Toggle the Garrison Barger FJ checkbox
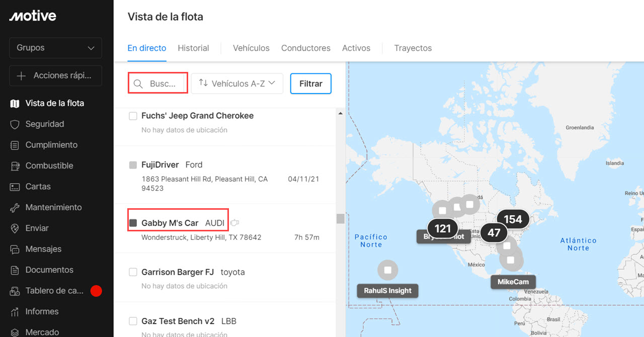644x337 pixels. pyautogui.click(x=133, y=272)
